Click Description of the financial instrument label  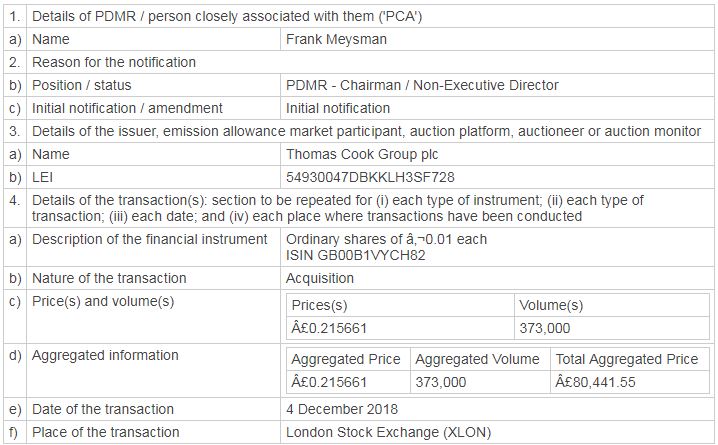pos(150,239)
